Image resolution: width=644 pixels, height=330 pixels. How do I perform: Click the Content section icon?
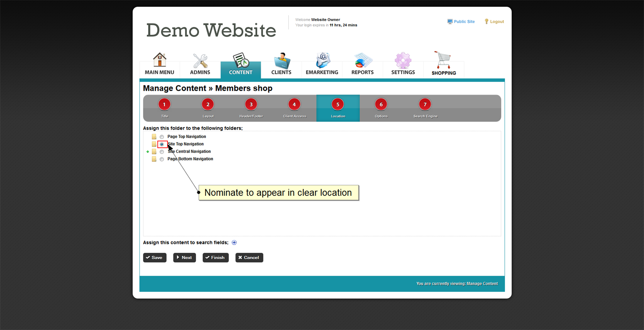[x=241, y=60]
